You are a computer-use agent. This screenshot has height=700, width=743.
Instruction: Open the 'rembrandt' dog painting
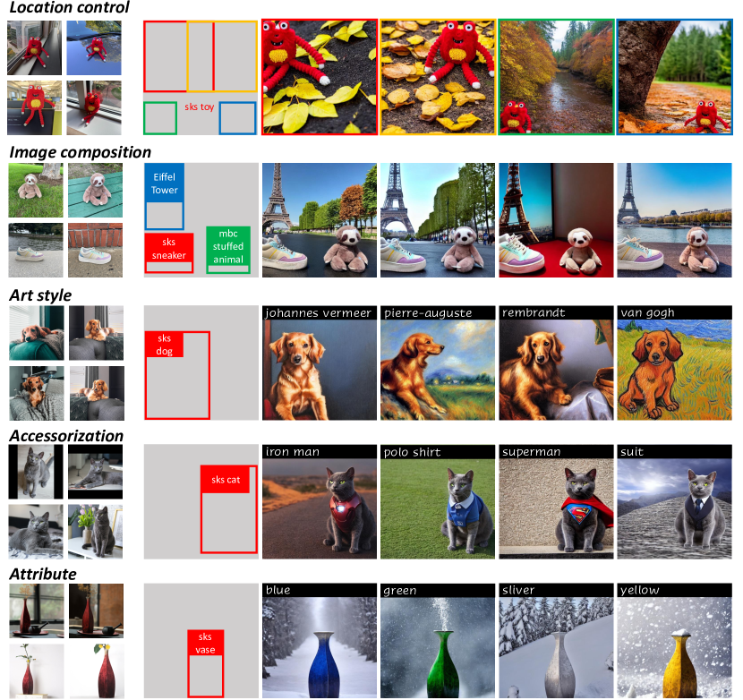point(556,363)
